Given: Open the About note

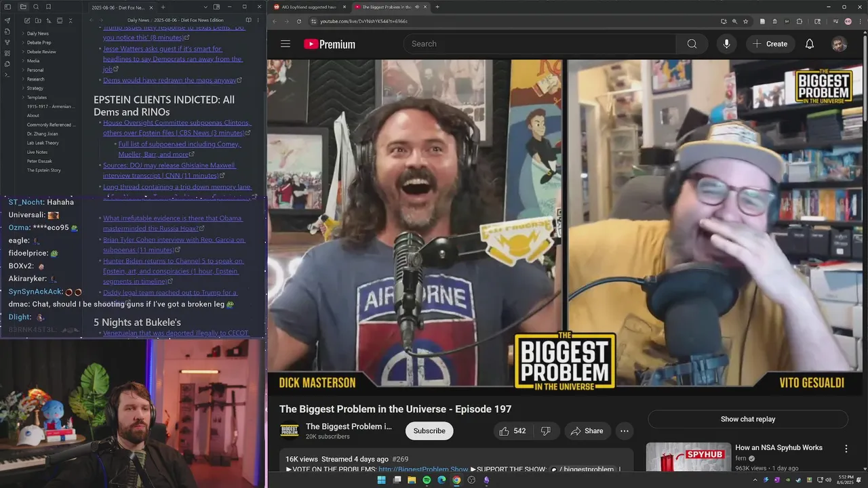Looking at the screenshot, I should click(33, 116).
